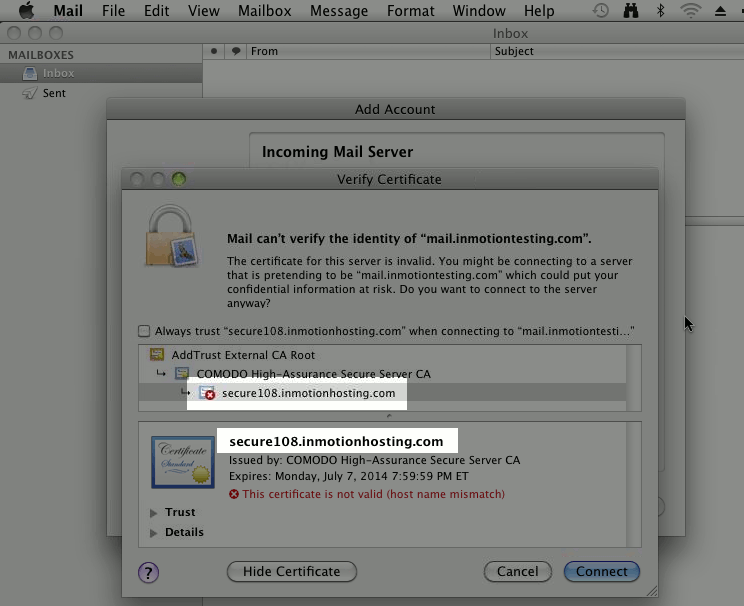Select the Sent mailbox icon
Image resolution: width=744 pixels, height=606 pixels.
(x=29, y=93)
